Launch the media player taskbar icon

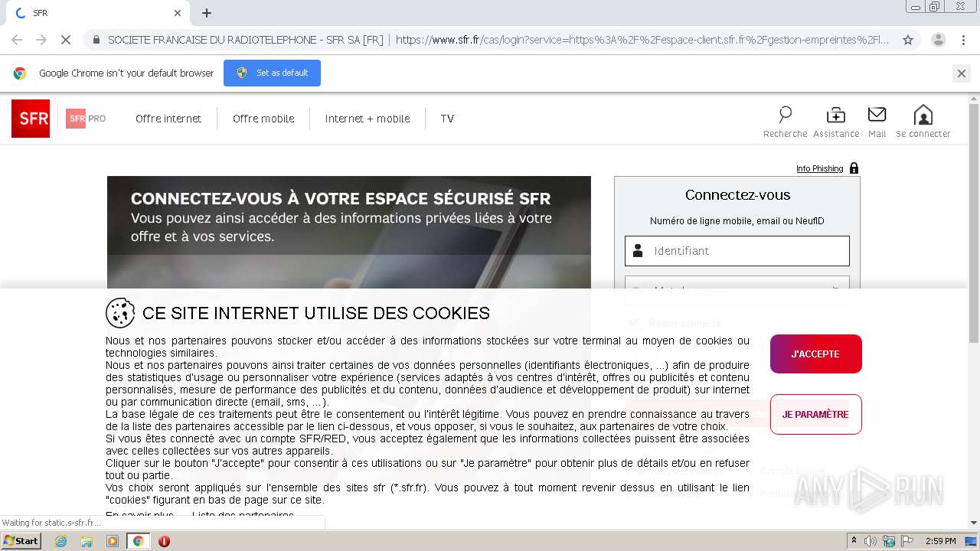click(x=113, y=541)
